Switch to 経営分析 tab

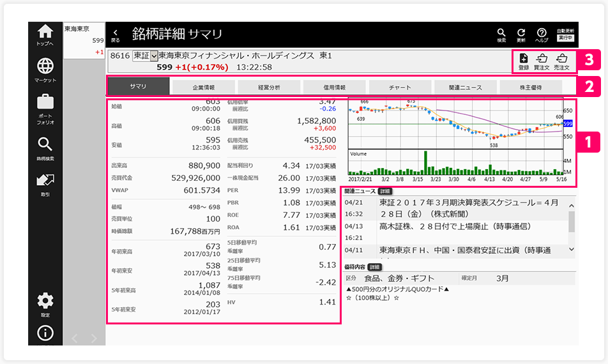pyautogui.click(x=269, y=87)
